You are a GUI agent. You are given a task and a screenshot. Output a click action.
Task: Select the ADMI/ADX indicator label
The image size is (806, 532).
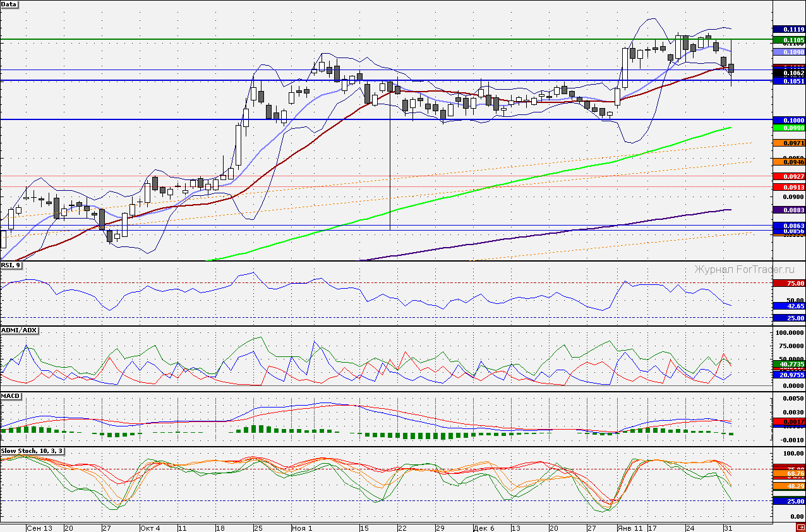point(20,330)
